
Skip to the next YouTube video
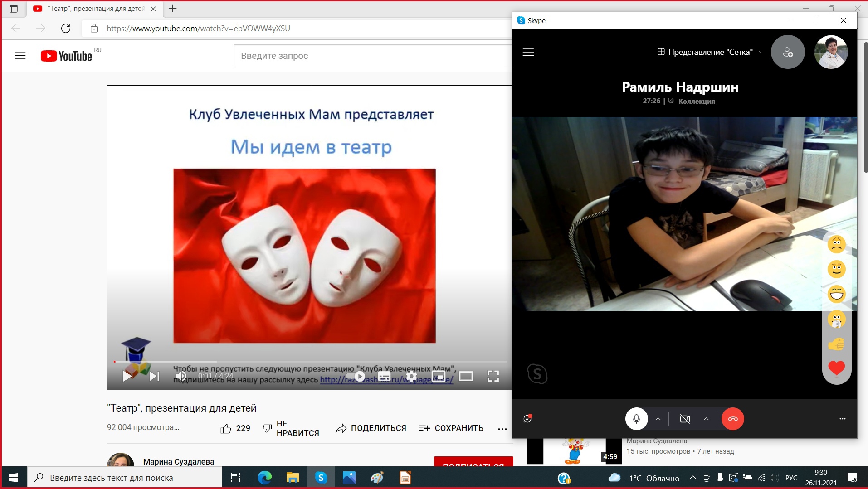[x=155, y=376]
